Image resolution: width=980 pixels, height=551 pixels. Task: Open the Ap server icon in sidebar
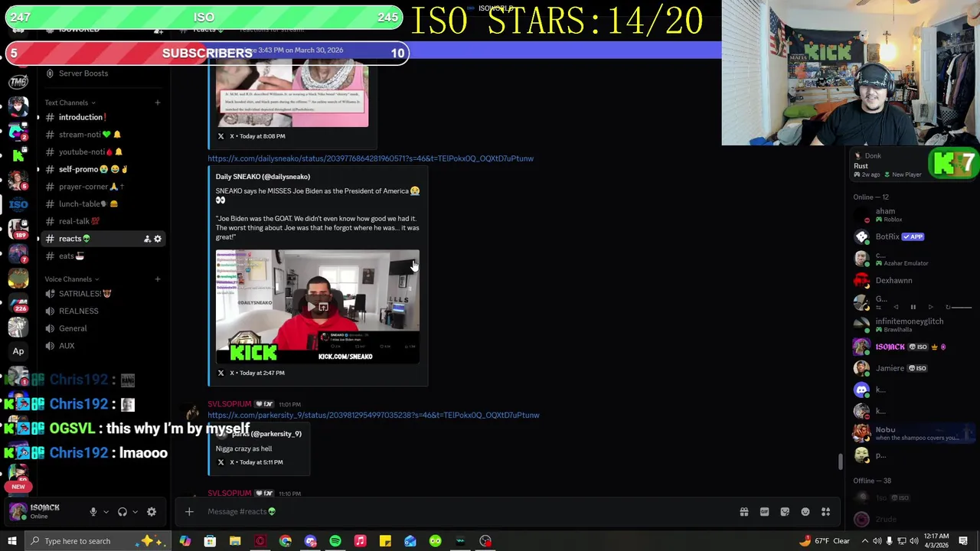(x=18, y=351)
